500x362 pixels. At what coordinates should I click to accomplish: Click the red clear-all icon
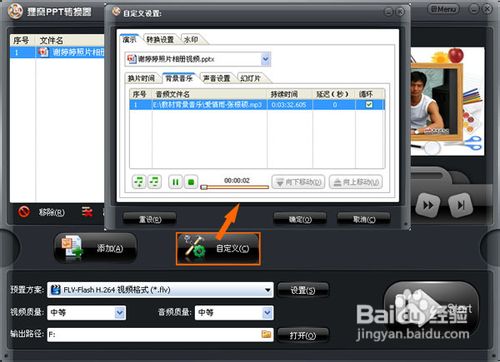coord(87,211)
